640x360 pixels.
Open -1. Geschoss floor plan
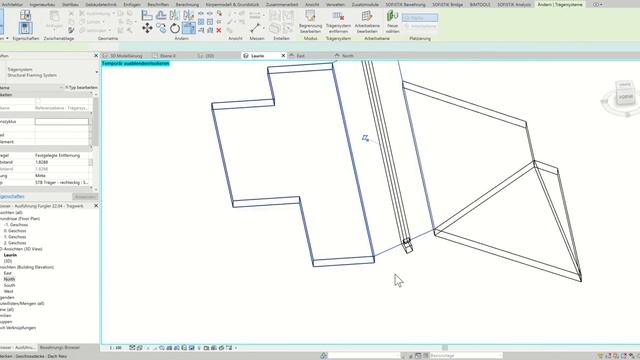(16, 225)
